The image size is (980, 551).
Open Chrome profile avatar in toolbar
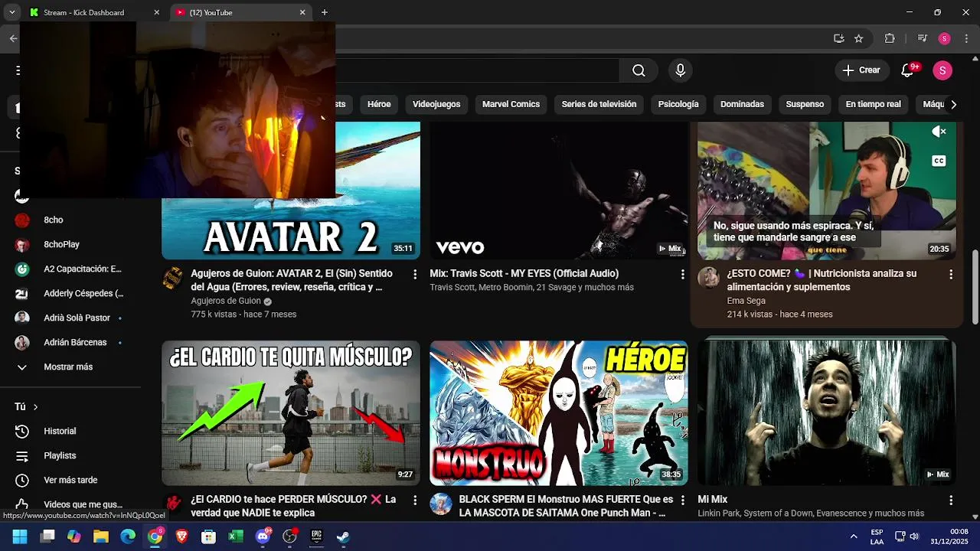[x=944, y=38]
